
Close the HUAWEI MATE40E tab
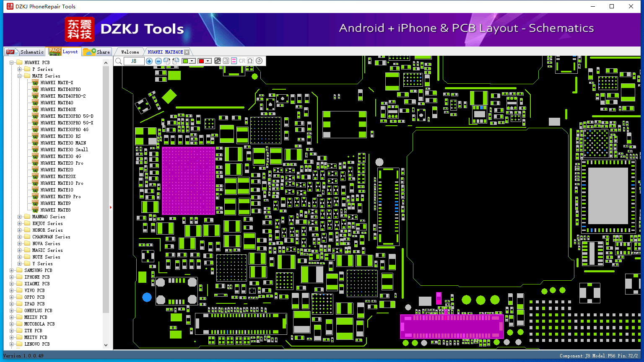pos(187,52)
